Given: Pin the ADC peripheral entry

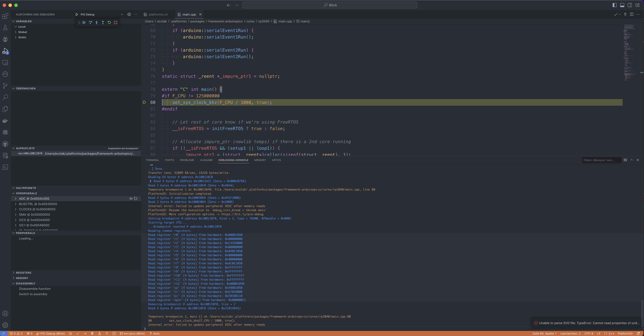Looking at the screenshot, I should (x=131, y=199).
